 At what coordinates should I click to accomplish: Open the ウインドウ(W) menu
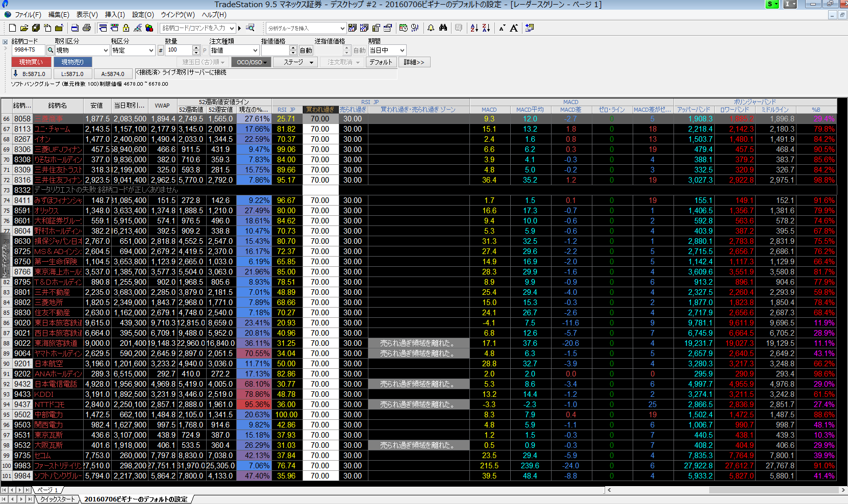tap(178, 15)
